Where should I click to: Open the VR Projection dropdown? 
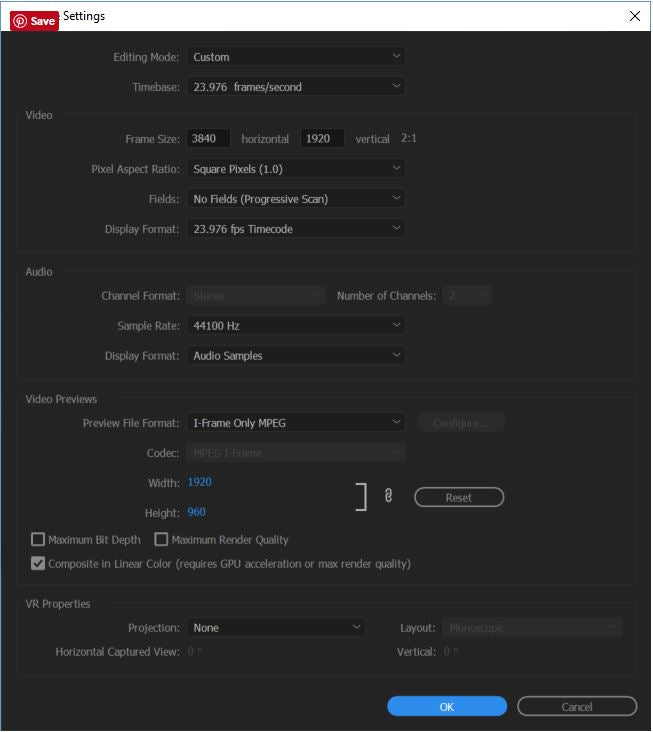click(x=276, y=628)
